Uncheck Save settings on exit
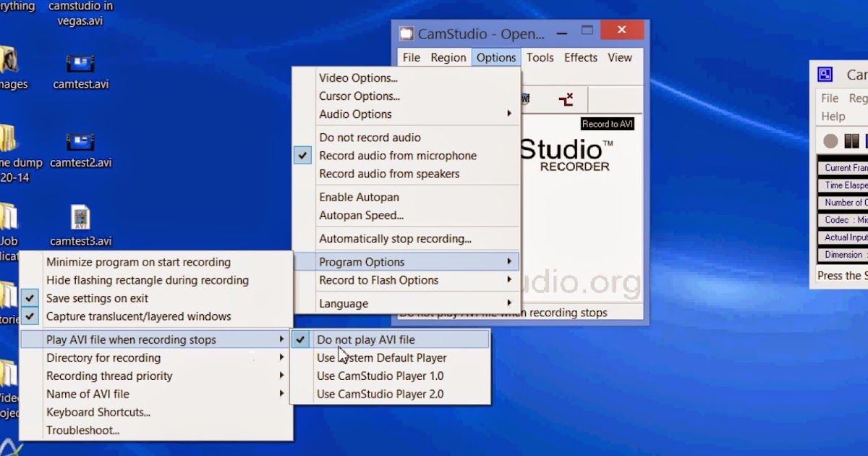868x456 pixels. pos(156,298)
